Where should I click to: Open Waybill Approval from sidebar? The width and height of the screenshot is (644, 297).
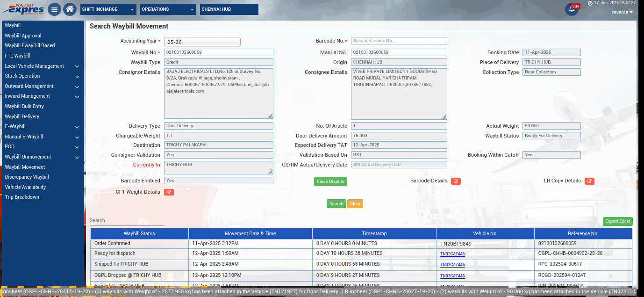[23, 36]
